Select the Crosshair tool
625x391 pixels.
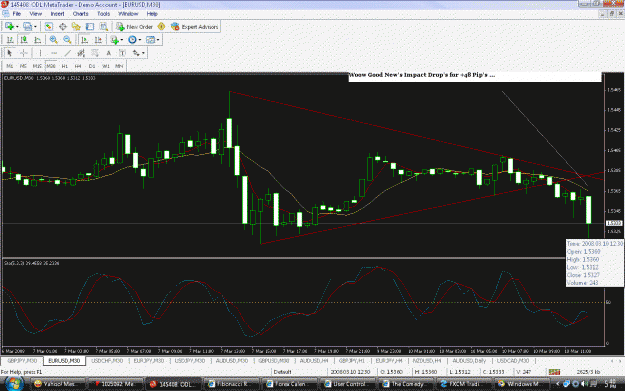point(24,53)
